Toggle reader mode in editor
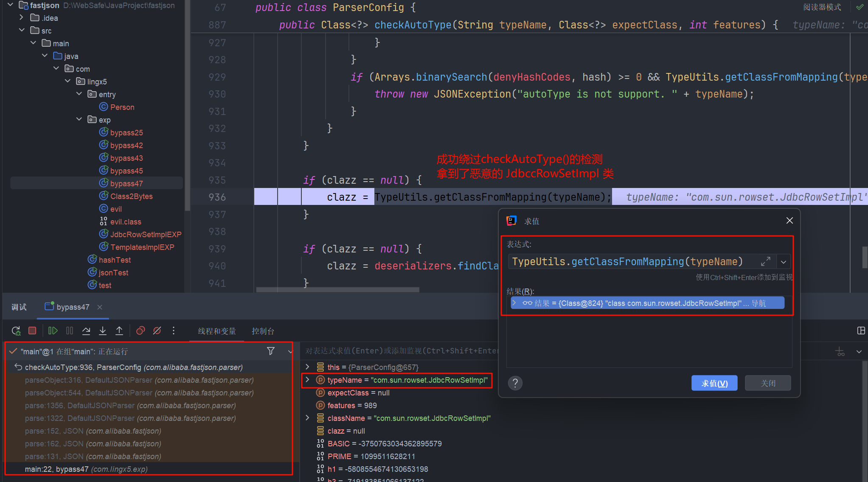 click(x=822, y=7)
